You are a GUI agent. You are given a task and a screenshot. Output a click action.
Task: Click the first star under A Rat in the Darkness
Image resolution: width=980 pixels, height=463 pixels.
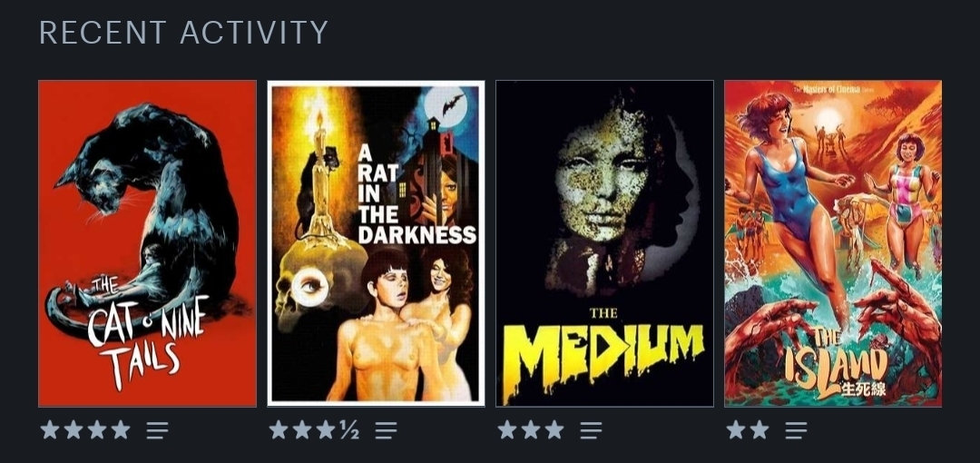[279, 429]
